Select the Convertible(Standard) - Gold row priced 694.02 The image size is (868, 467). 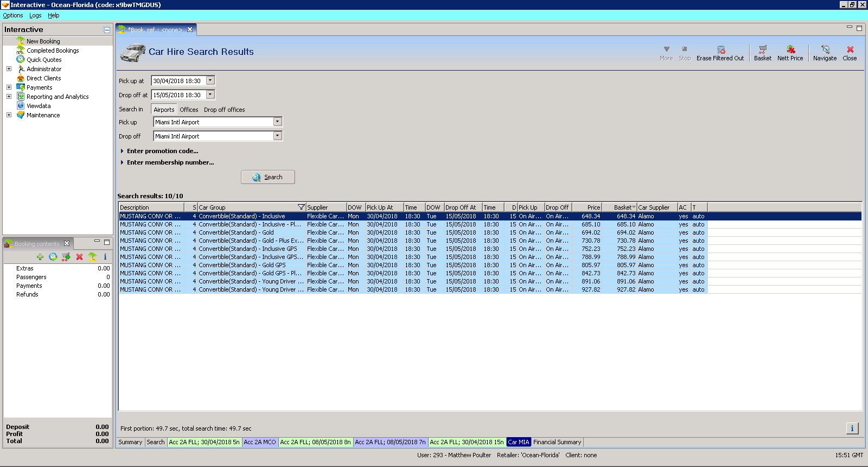413,232
